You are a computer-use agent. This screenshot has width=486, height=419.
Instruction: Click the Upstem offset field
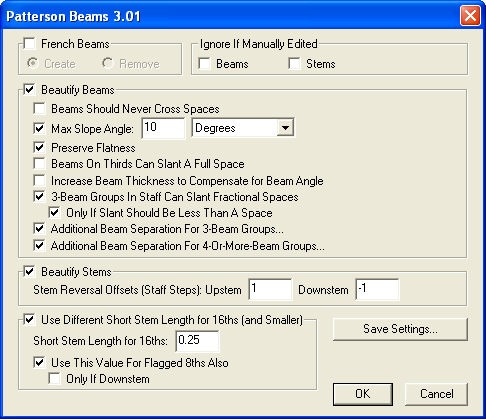[270, 289]
